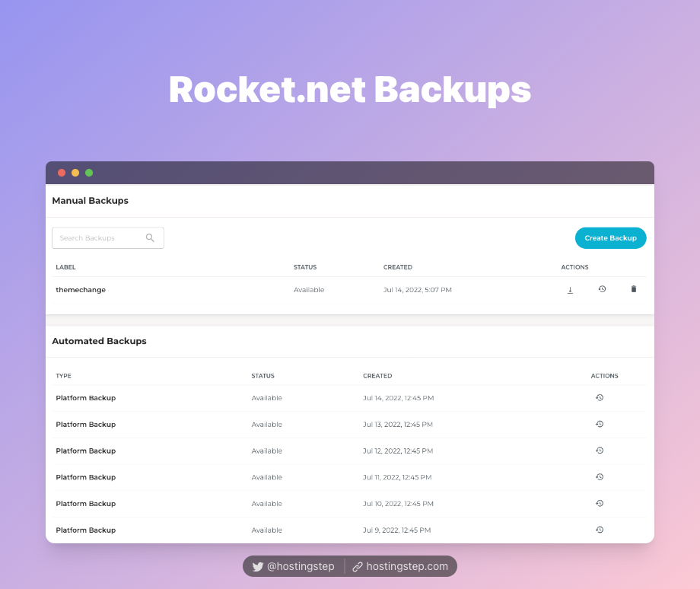Delete the themechange backup with trash icon

click(634, 289)
